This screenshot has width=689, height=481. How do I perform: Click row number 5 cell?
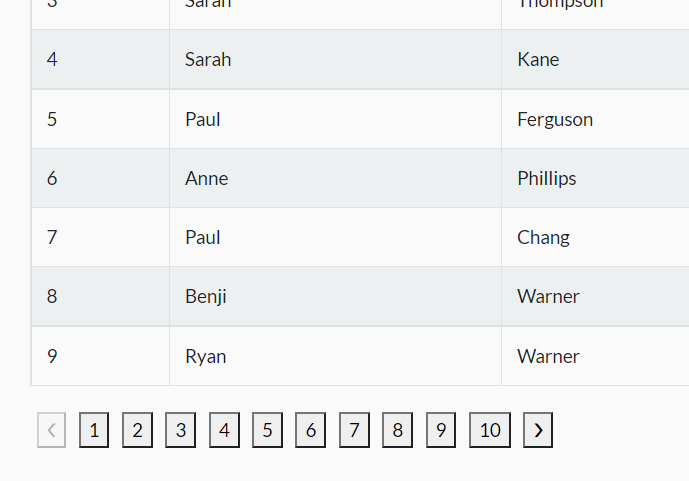pyautogui.click(x=101, y=119)
